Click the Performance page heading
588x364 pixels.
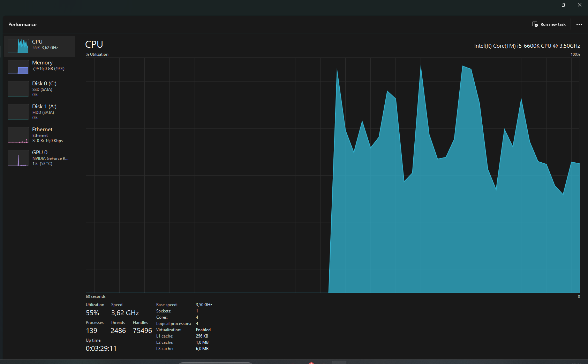tap(22, 24)
